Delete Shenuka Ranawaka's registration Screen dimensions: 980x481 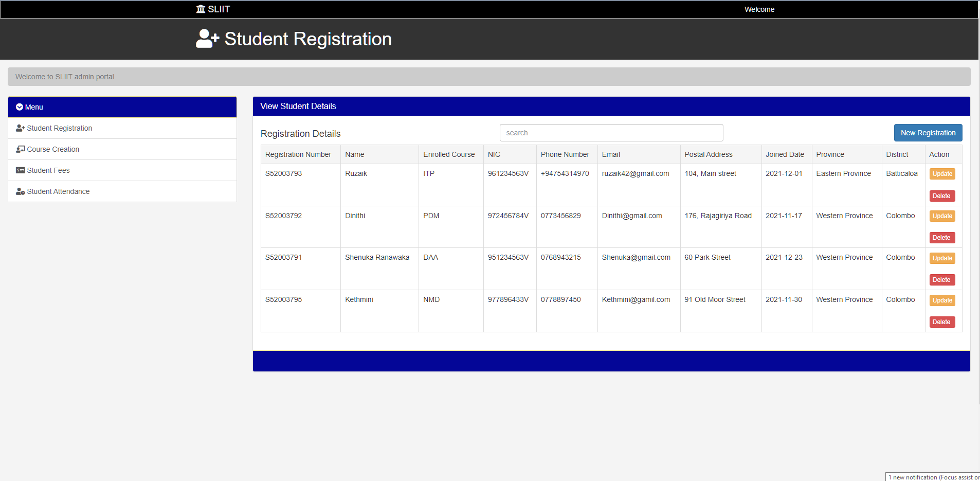tap(941, 279)
